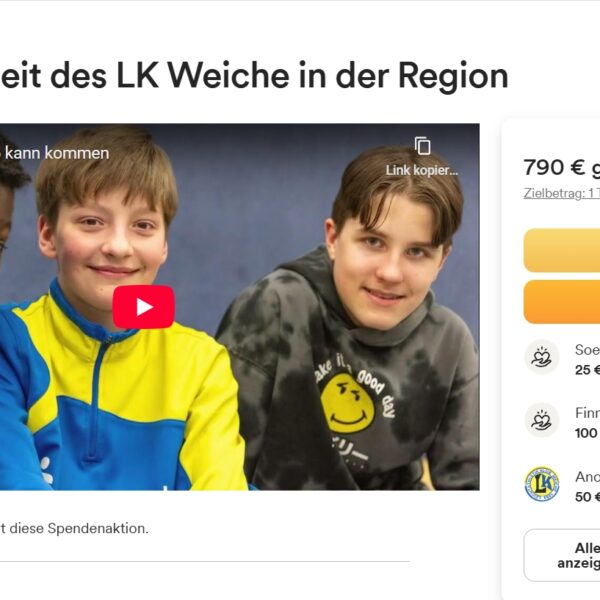
Task: Open the 'Alle anzeigen' donations button
Action: (562, 555)
